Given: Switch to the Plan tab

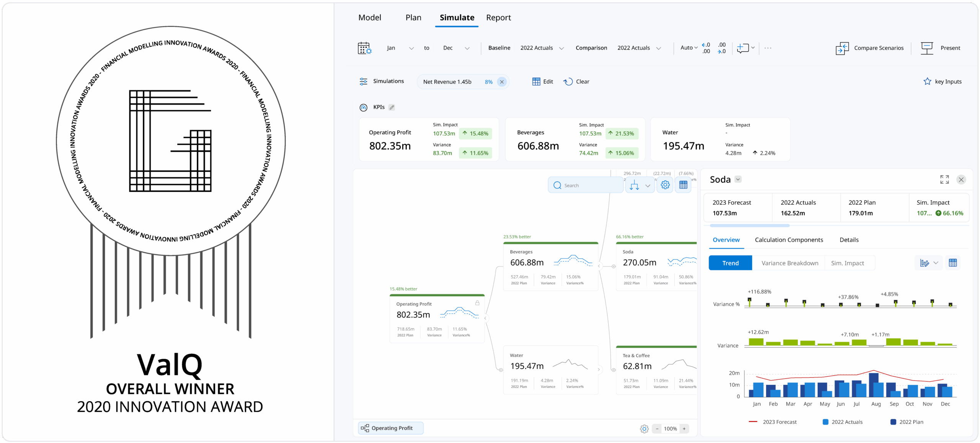Looking at the screenshot, I should click(413, 18).
